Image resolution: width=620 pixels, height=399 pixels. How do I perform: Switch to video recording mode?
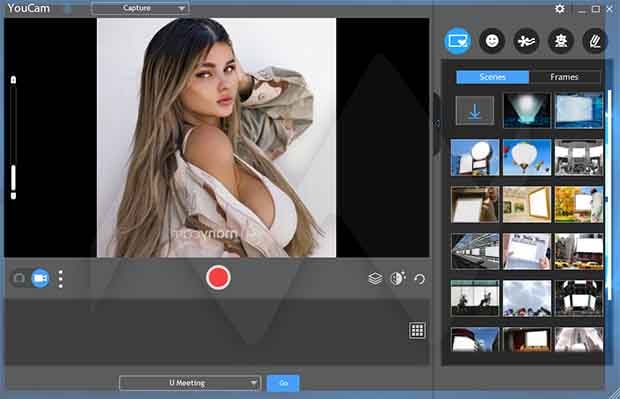(x=40, y=278)
